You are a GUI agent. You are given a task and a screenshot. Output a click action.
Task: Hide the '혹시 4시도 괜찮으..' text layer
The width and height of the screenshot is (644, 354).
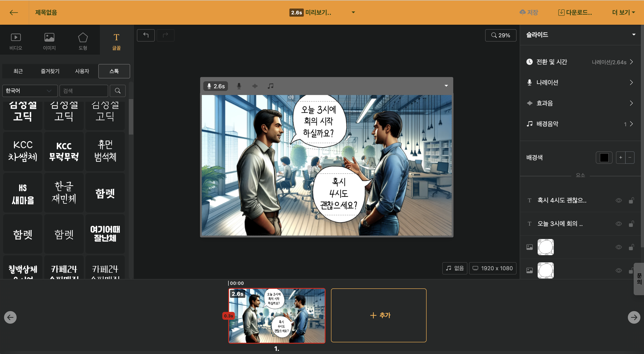[x=618, y=200]
